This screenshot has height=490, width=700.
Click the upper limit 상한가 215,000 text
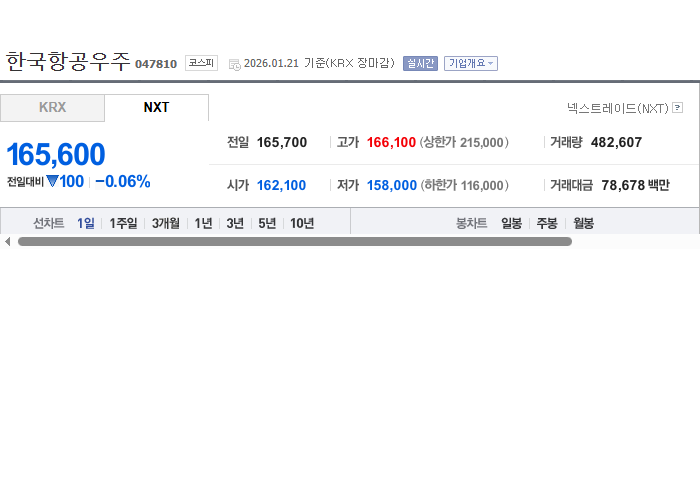[464, 142]
